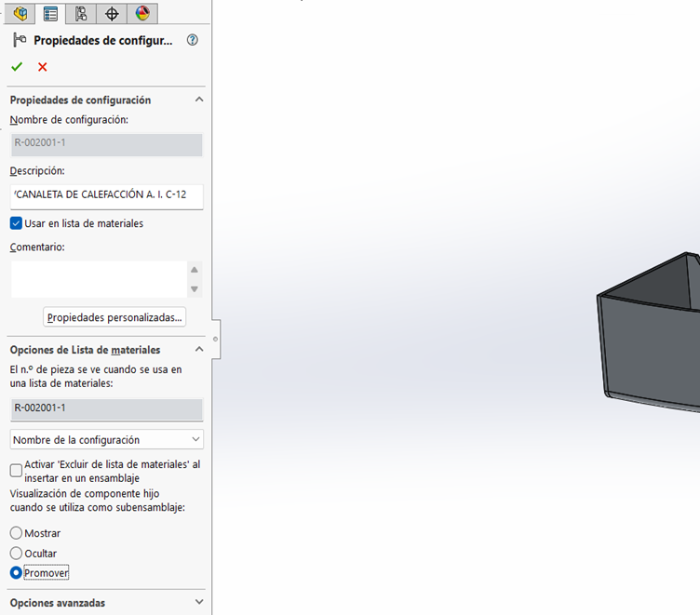Click the Comentario text area

point(99,279)
